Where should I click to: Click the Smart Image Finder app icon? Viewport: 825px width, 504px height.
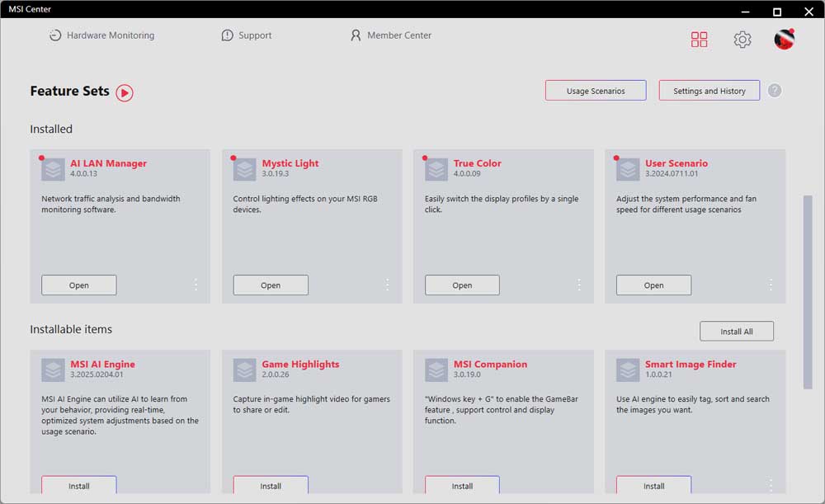[628, 370]
